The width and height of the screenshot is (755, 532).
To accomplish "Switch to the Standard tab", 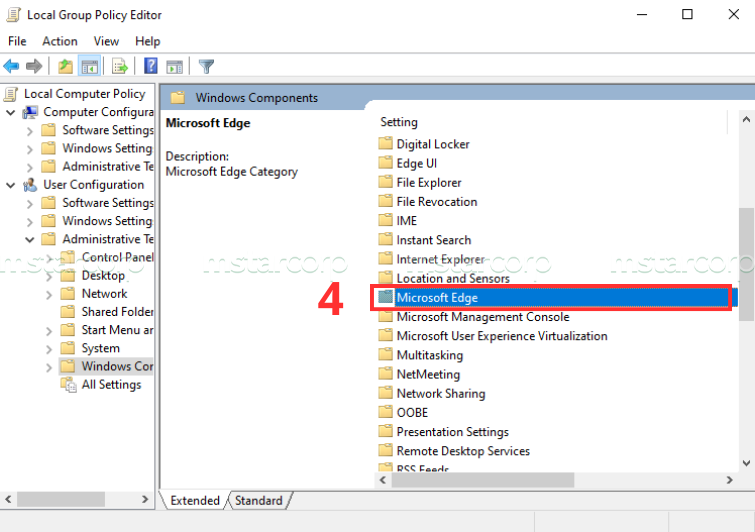I will pyautogui.click(x=259, y=501).
